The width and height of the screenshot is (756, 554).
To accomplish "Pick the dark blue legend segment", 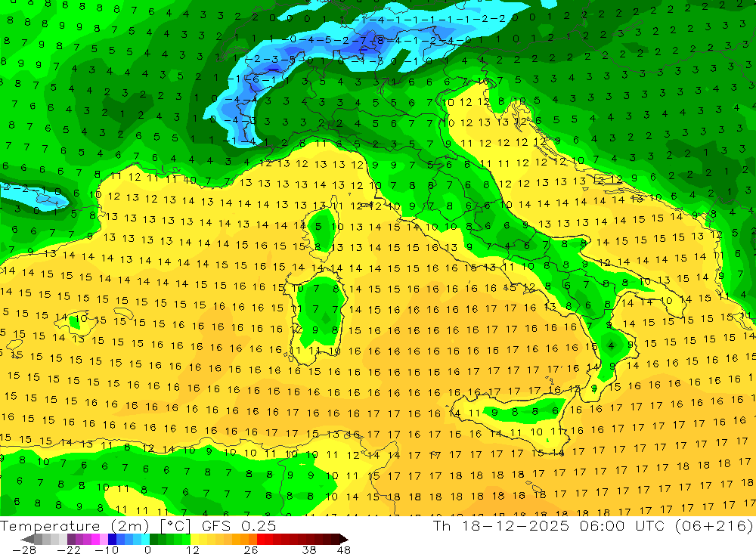I will (x=113, y=540).
